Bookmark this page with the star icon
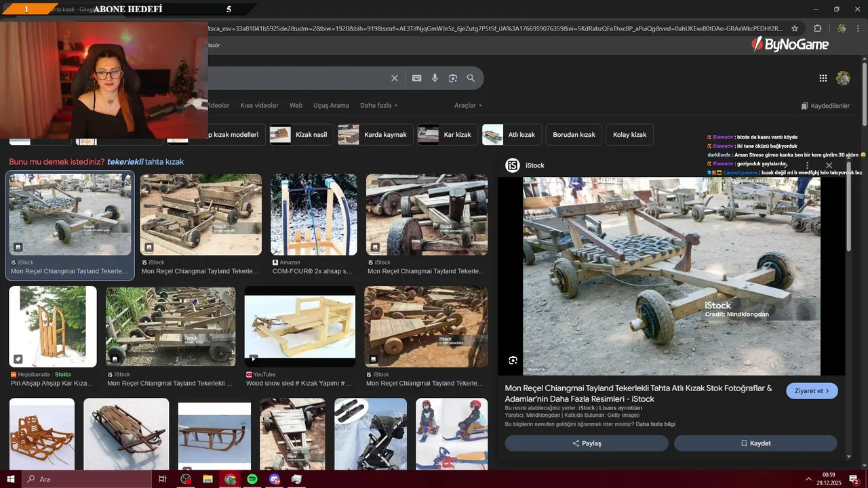Screen dimensions: 868x488 [x=795, y=28]
